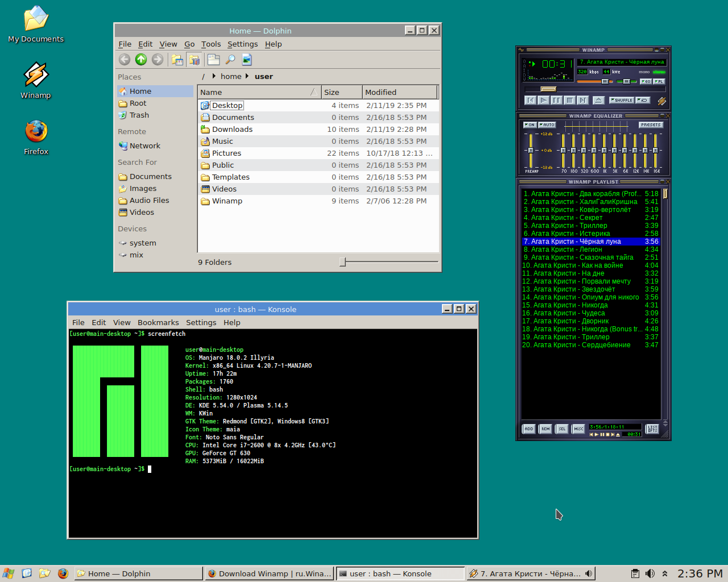Open the playlist LIST OPTS menu

coord(652,429)
